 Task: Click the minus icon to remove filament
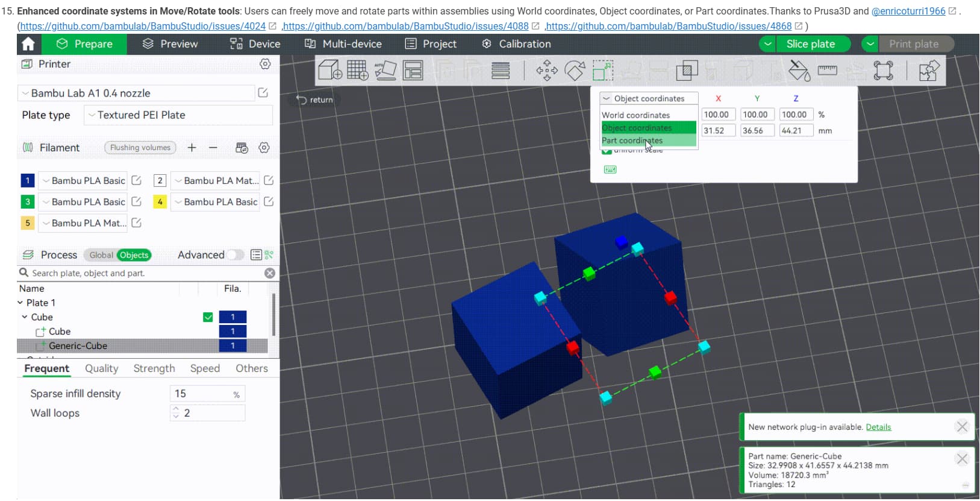point(213,148)
